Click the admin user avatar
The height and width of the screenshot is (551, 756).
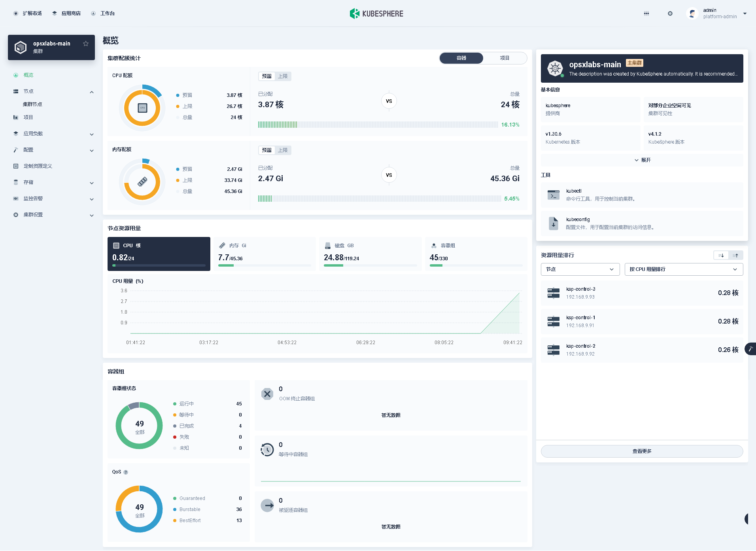692,13
